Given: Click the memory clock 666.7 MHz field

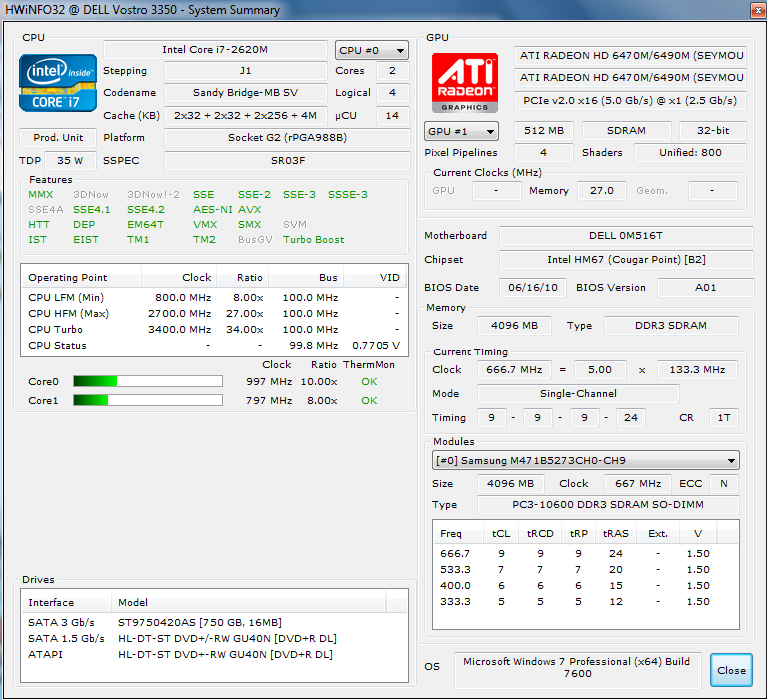Looking at the screenshot, I should click(514, 370).
